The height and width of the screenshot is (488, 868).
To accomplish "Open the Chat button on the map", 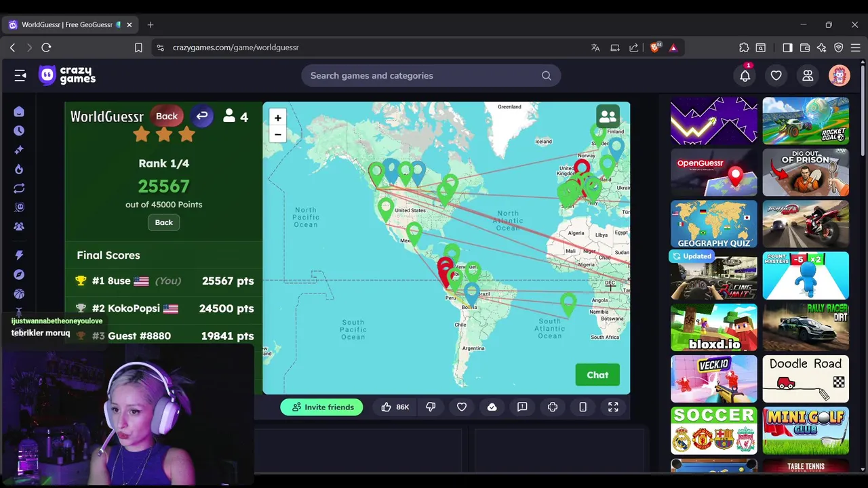I will (597, 375).
